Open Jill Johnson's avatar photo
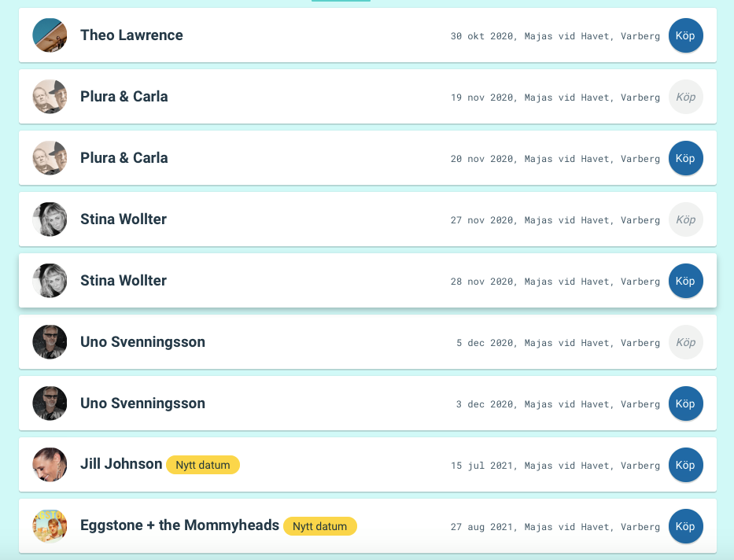The width and height of the screenshot is (734, 560). [x=50, y=465]
